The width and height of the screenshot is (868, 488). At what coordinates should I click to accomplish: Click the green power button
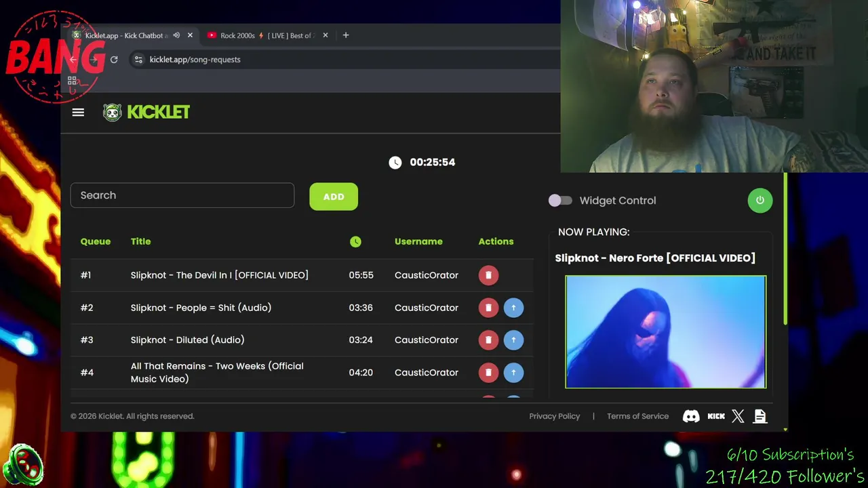pos(760,201)
